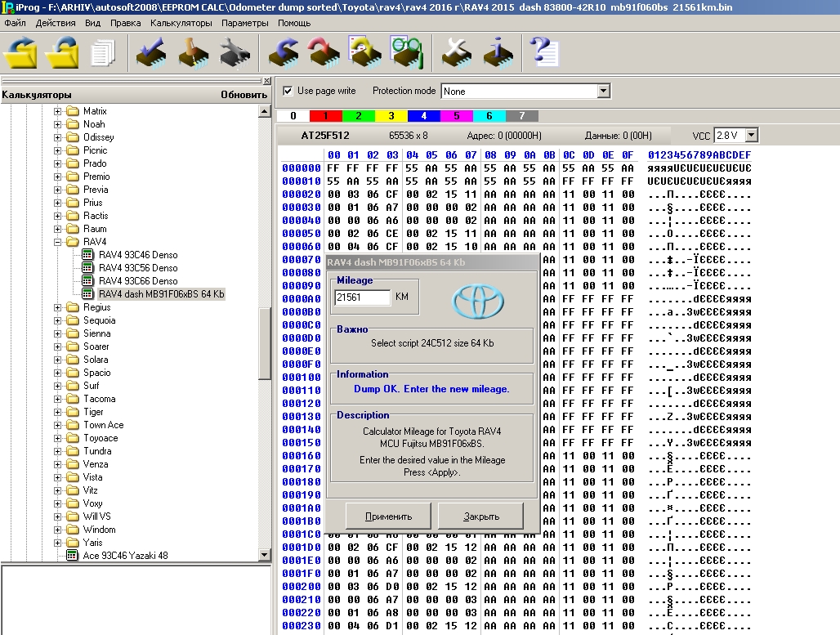The width and height of the screenshot is (840, 635).
Task: Open a dump file with the folder icon
Action: [x=20, y=52]
